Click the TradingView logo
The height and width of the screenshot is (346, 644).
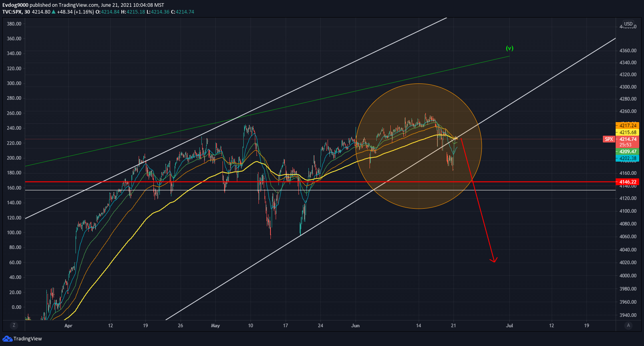(x=22, y=339)
